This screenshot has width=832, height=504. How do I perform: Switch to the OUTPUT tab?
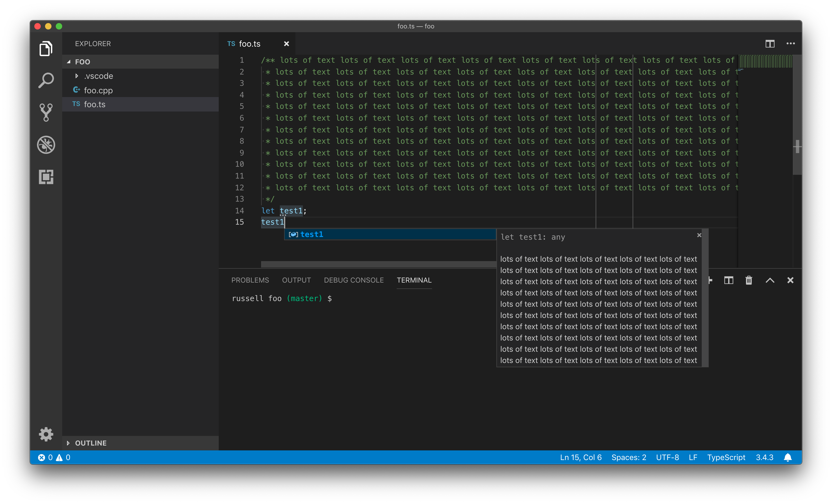296,280
